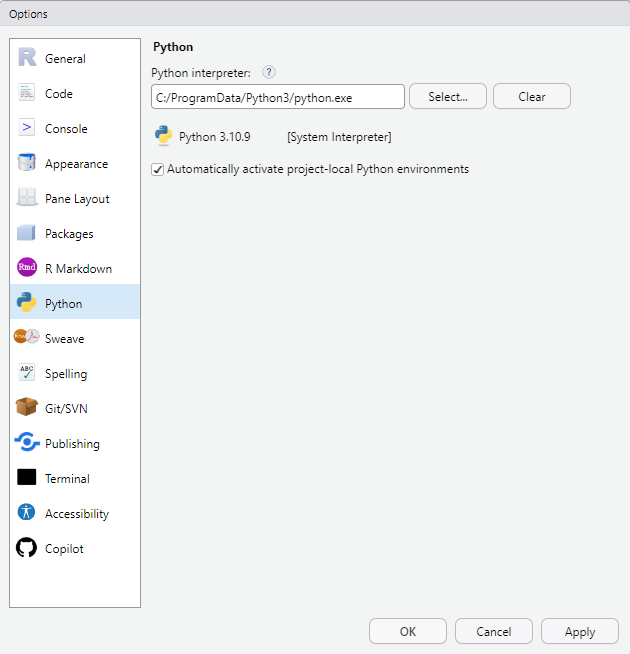The width and height of the screenshot is (630, 654).
Task: Select the Python section label
Action: [63, 304]
